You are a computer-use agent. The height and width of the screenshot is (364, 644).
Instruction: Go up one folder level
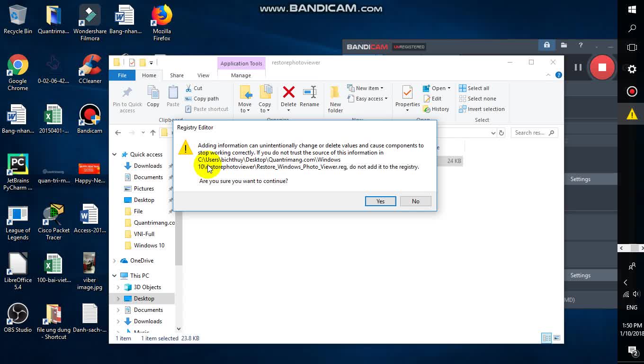[153, 133]
